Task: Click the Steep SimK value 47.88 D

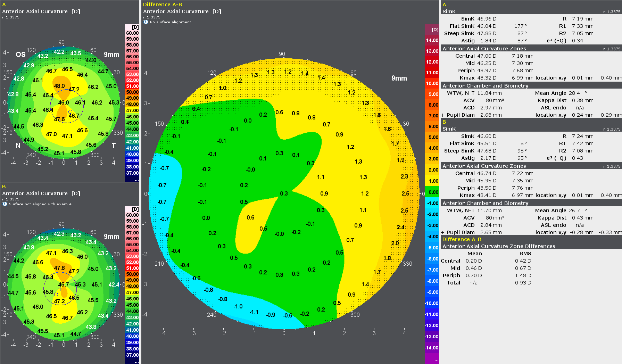Action: coord(487,33)
